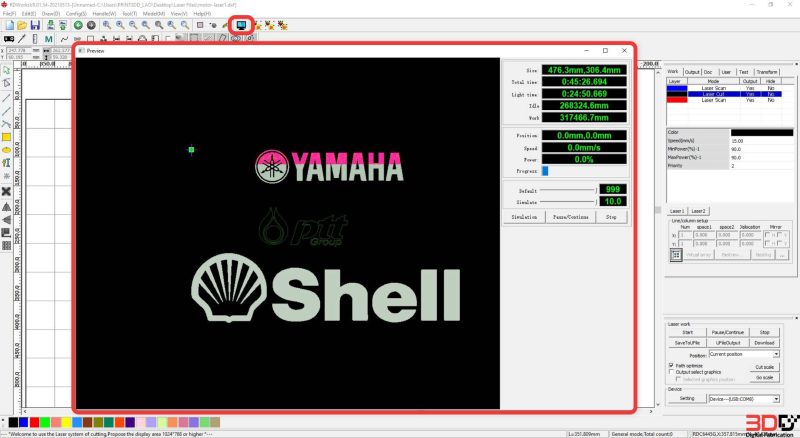Click the diagonal line icon in second toolbar

coord(22,39)
